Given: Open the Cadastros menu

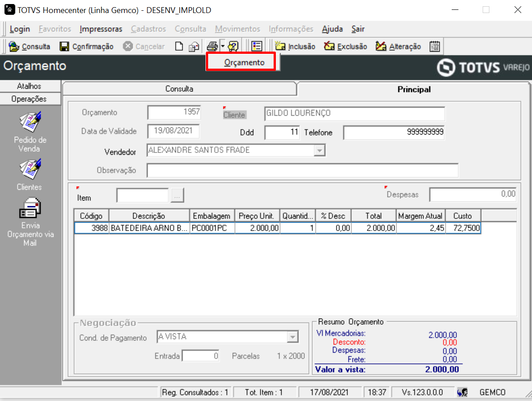Looking at the screenshot, I should point(148,29).
